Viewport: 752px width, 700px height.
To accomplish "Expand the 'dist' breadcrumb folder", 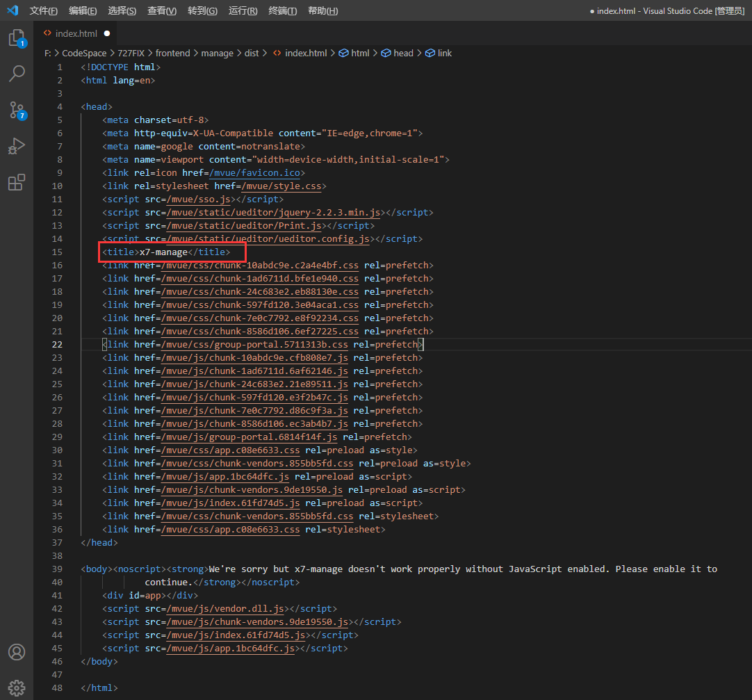I will click(x=252, y=53).
